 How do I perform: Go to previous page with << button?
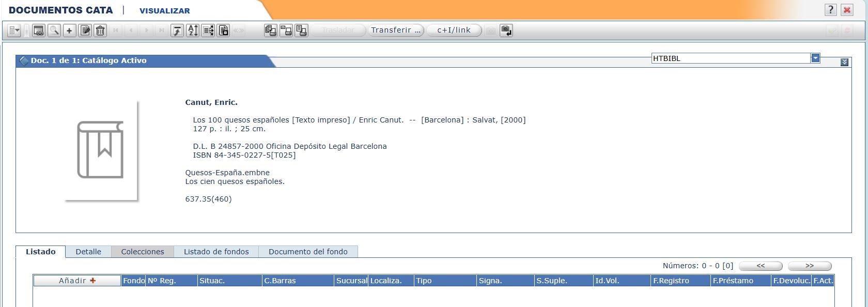pyautogui.click(x=761, y=266)
